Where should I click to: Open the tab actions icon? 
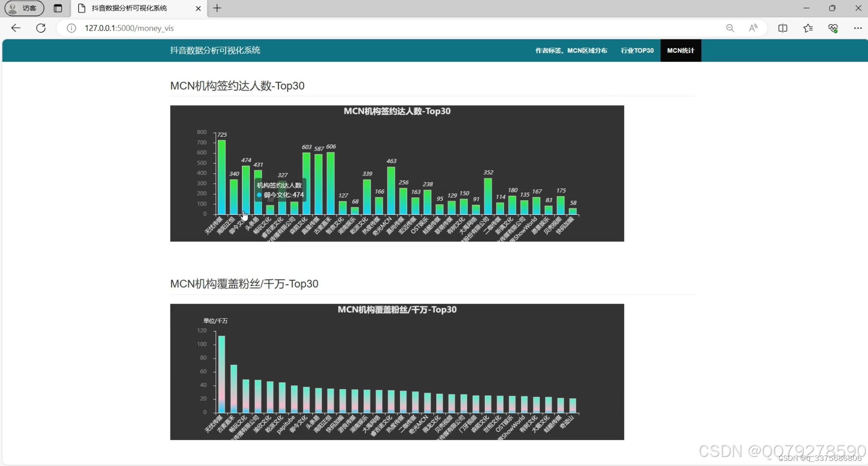click(x=58, y=8)
